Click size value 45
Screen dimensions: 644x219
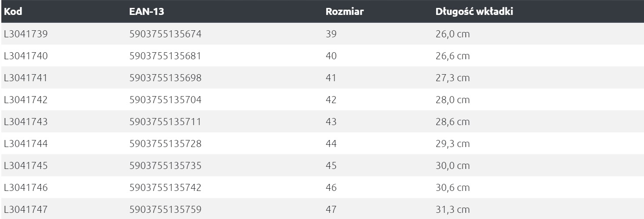tap(331, 165)
